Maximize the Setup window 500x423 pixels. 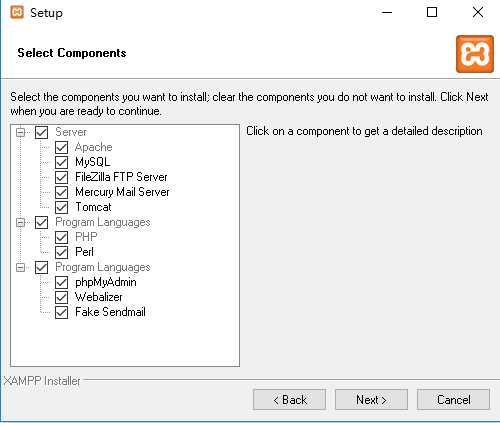[432, 12]
